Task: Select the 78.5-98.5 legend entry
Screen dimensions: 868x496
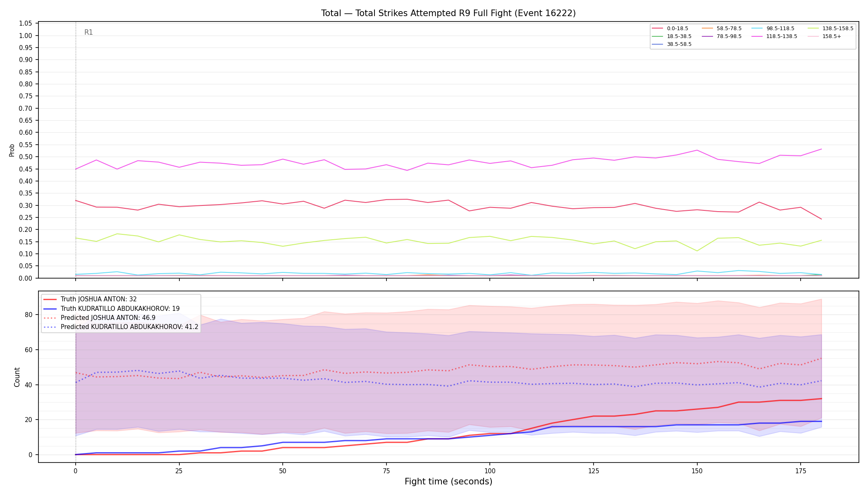Action: pos(722,36)
